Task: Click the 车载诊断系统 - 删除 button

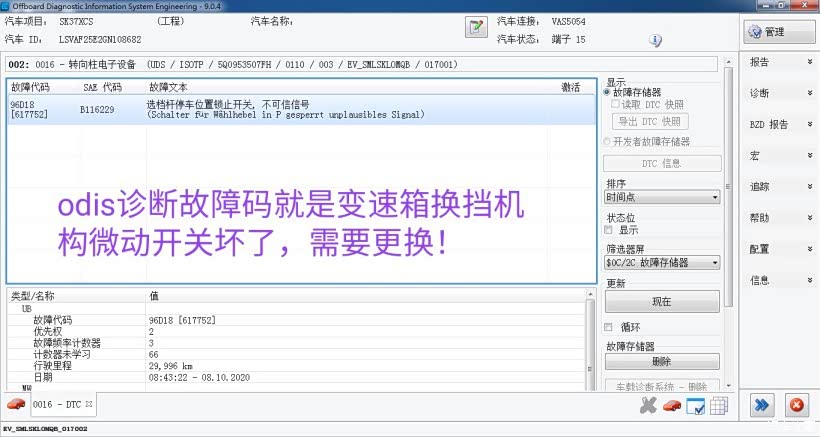Action: point(662,386)
